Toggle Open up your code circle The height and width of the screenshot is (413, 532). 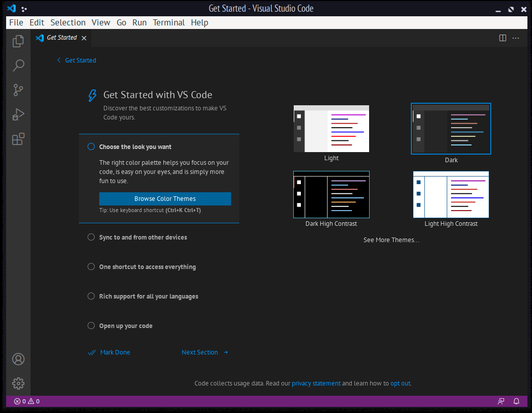[91, 326]
